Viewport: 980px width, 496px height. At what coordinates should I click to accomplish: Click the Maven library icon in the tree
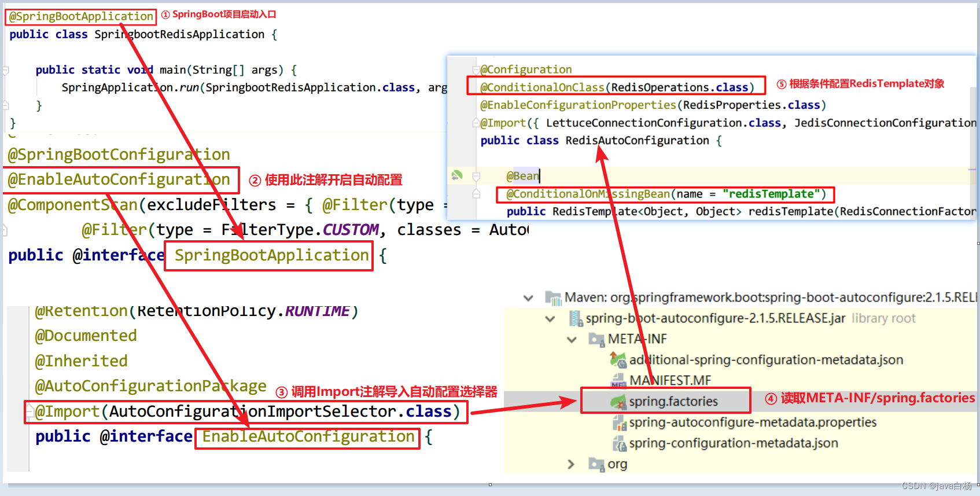553,298
